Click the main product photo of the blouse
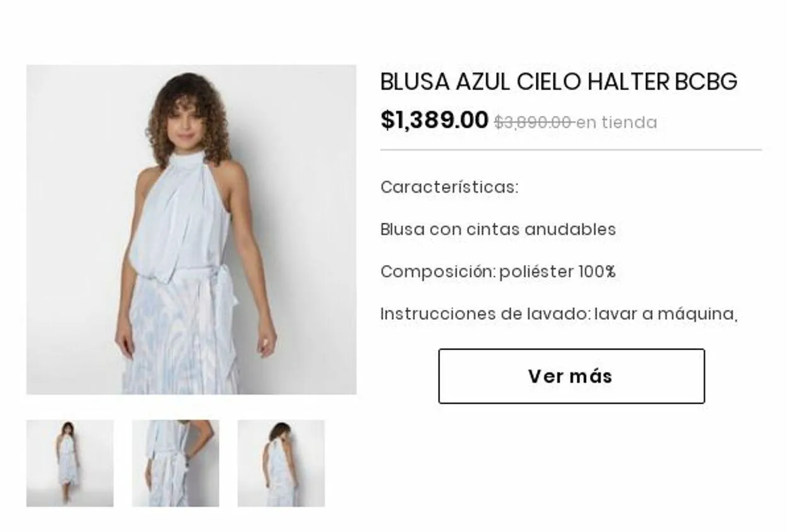787x532 pixels. [x=191, y=230]
